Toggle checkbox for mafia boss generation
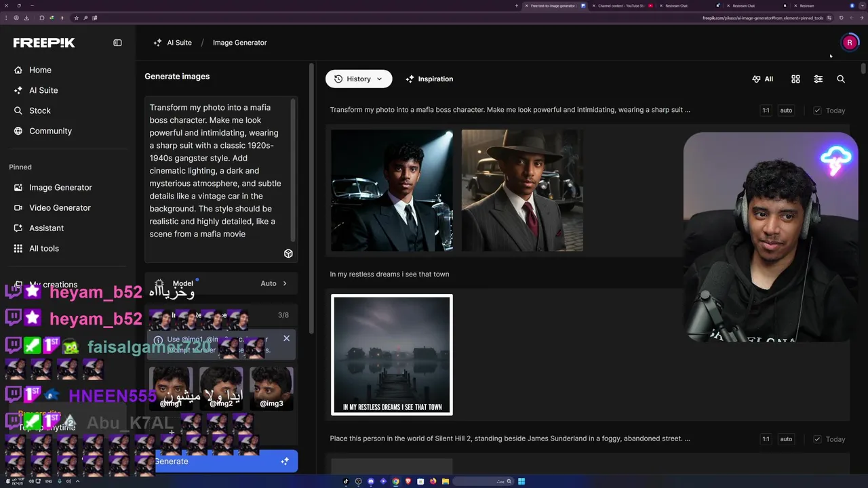This screenshot has width=868, height=488. [x=817, y=110]
